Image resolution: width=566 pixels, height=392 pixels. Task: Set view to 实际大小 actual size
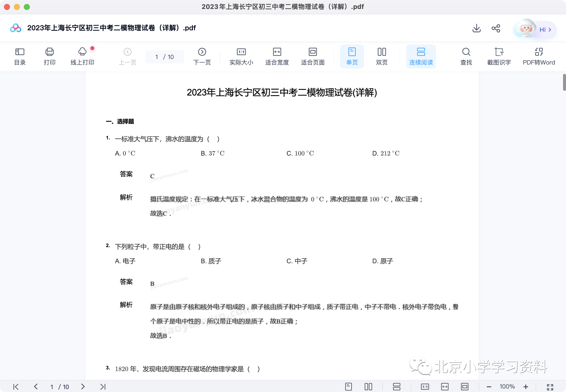tap(241, 57)
